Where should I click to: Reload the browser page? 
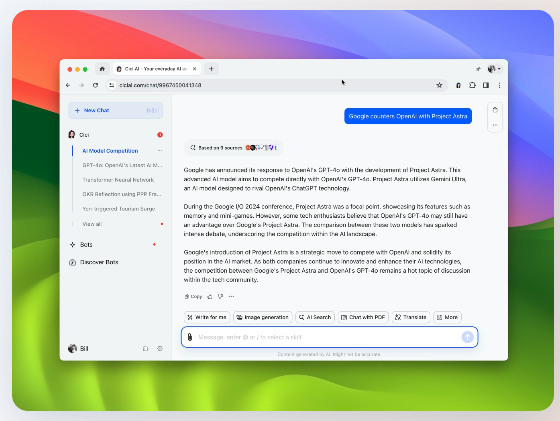[x=95, y=85]
